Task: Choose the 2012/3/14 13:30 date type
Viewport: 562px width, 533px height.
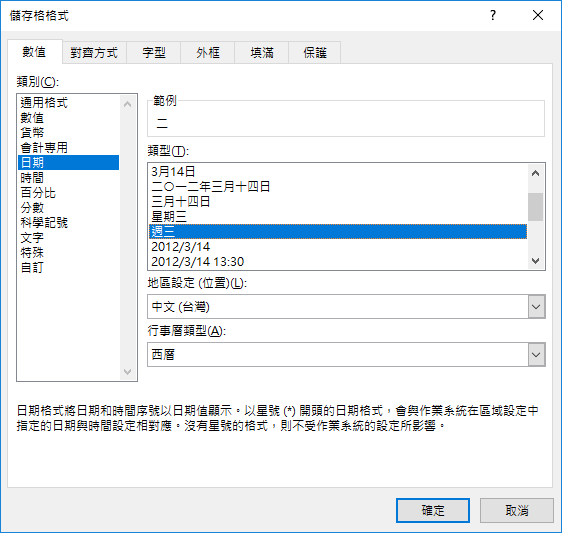Action: click(x=338, y=262)
